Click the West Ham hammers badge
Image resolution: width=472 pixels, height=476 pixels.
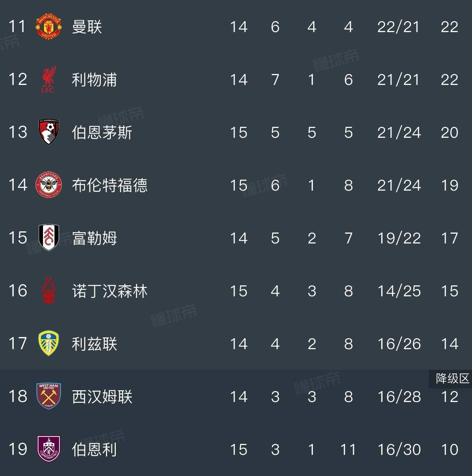coord(49,397)
